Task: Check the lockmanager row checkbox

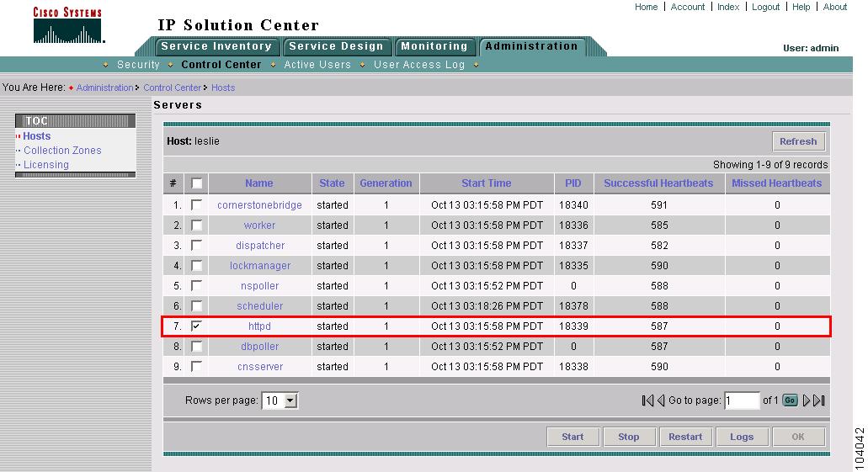Action: tap(196, 266)
